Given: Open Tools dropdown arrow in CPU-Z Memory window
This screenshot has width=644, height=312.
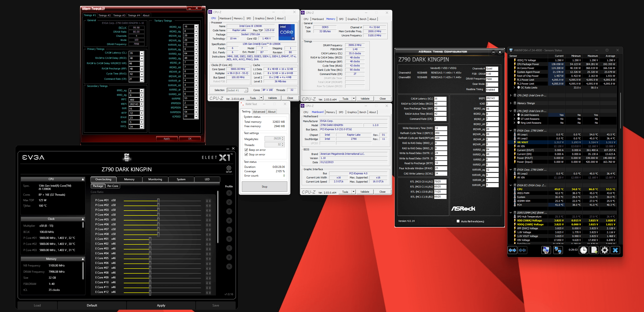Looking at the screenshot, I should tap(354, 99).
